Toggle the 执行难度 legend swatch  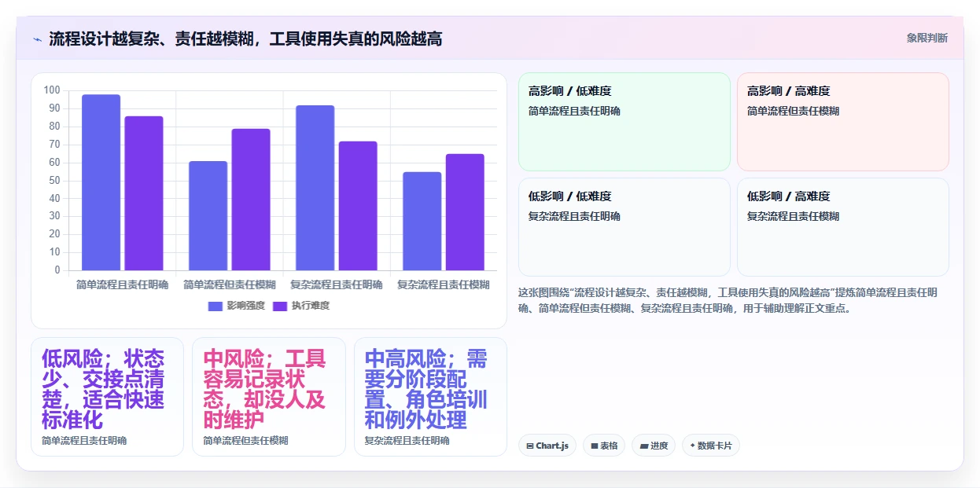280,306
